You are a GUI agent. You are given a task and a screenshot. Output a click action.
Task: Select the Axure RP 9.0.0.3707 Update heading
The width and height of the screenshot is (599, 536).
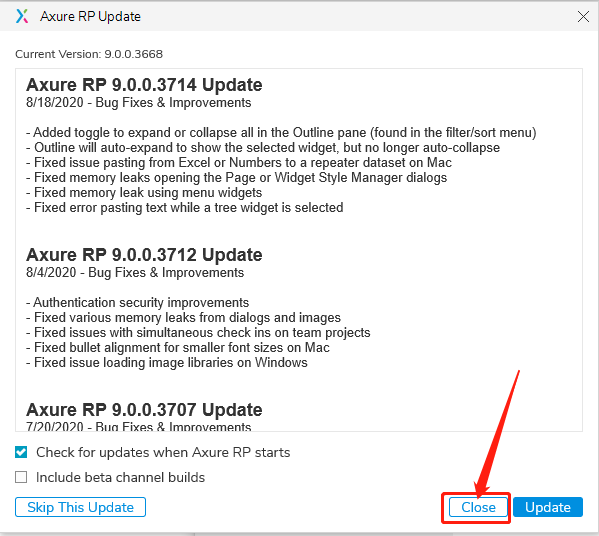[144, 410]
